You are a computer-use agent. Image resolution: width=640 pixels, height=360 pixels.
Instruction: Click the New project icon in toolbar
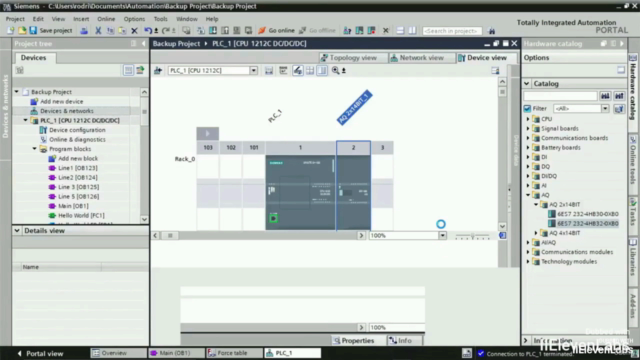click(x=10, y=31)
